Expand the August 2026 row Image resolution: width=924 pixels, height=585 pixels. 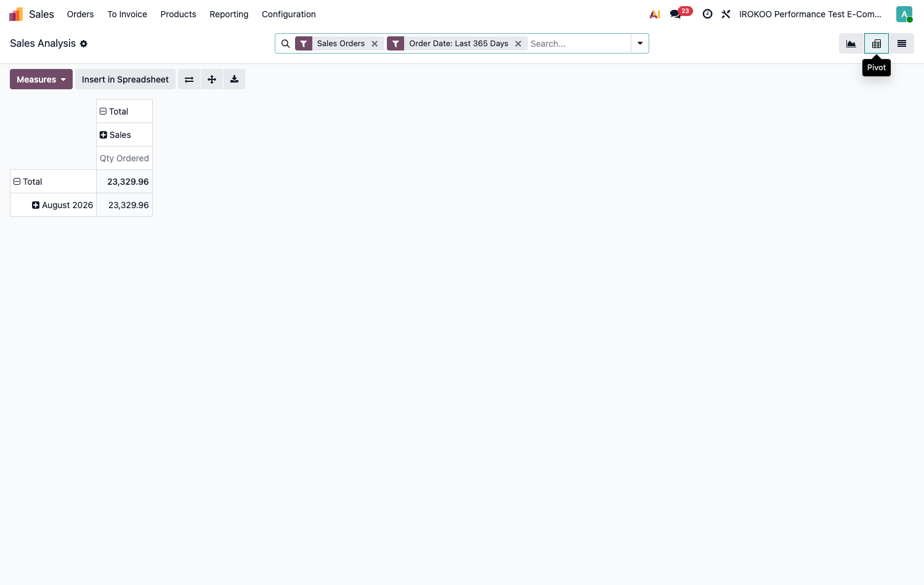(x=62, y=205)
